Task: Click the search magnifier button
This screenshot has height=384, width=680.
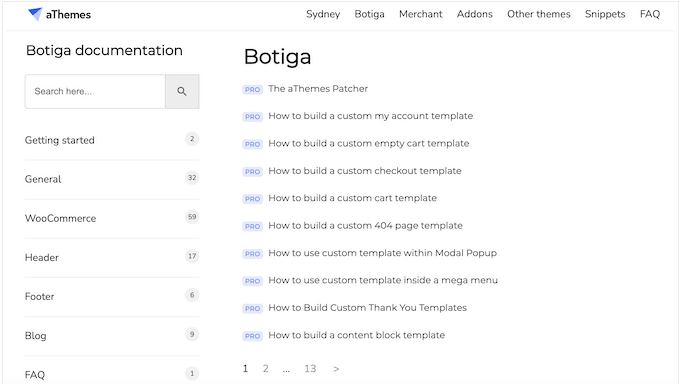Action: click(182, 92)
